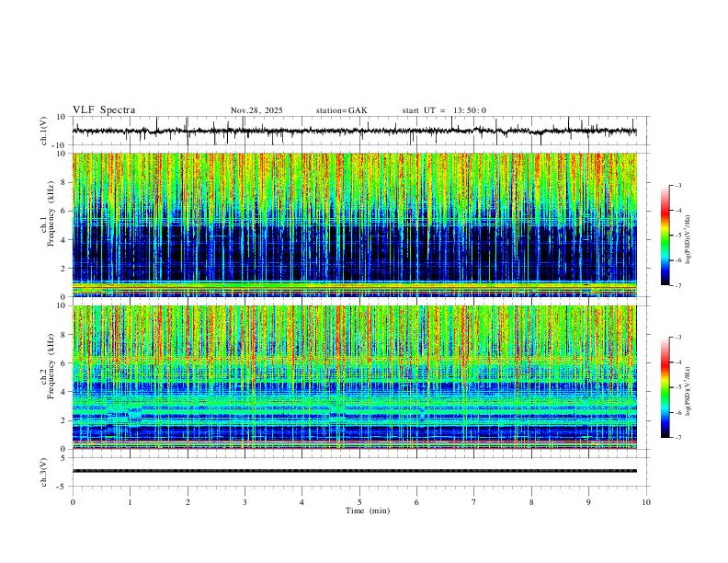Image resolution: width=728 pixels, height=563 pixels.
Task: Click the 'ch.1(V)' waveform axis label
Action: click(44, 131)
